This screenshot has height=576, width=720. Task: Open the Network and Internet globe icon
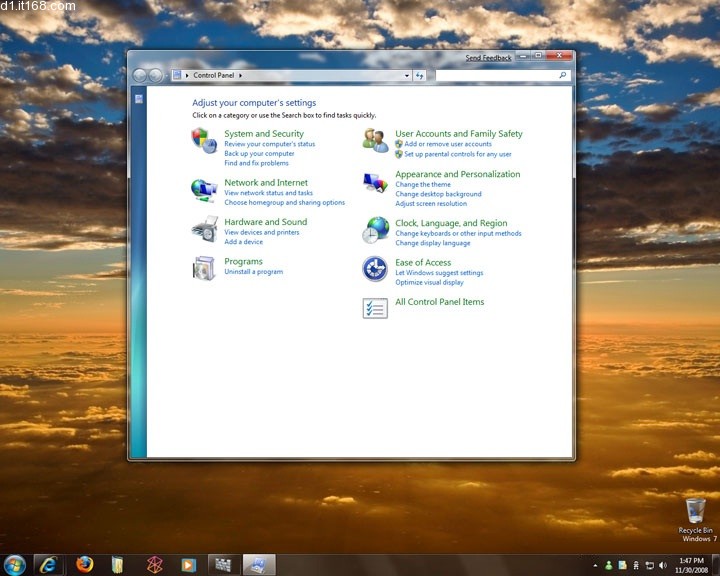pos(204,190)
